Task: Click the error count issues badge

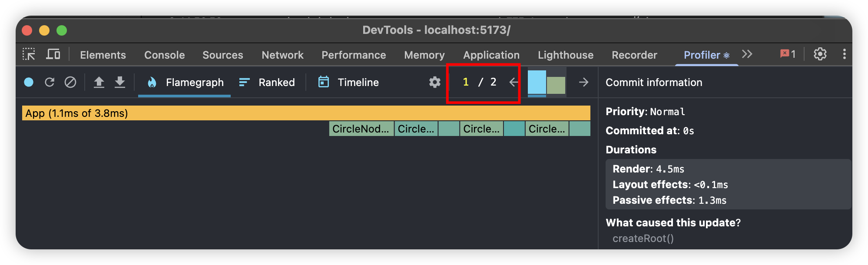Action: pos(788,54)
